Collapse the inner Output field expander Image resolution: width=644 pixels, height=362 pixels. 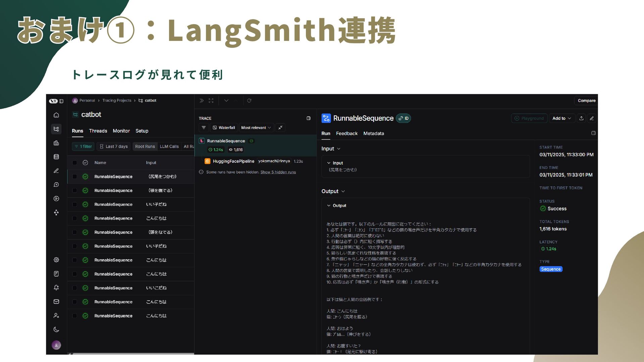click(329, 205)
